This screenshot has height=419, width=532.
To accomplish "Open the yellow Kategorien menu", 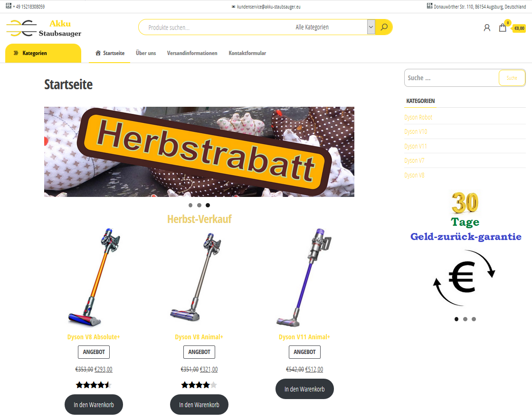I will tap(43, 53).
